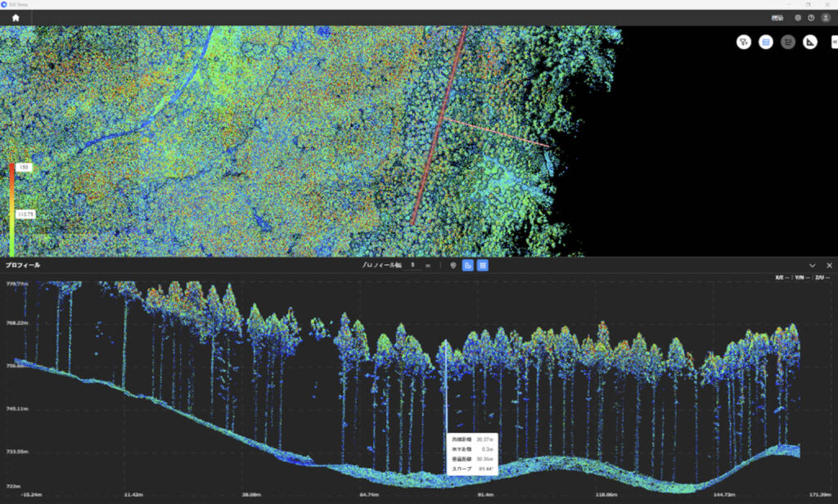Select the blue grid display tool
The image size is (838, 504).
[x=766, y=43]
